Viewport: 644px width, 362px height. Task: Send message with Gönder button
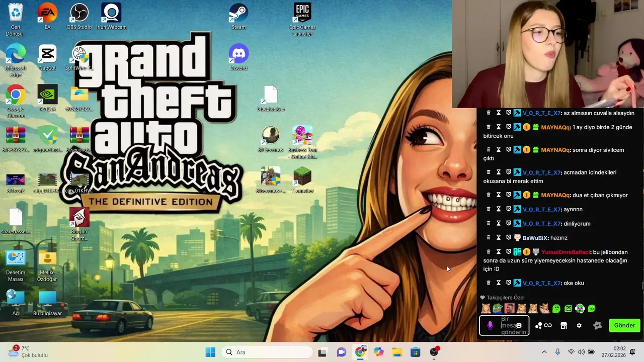[624, 325]
